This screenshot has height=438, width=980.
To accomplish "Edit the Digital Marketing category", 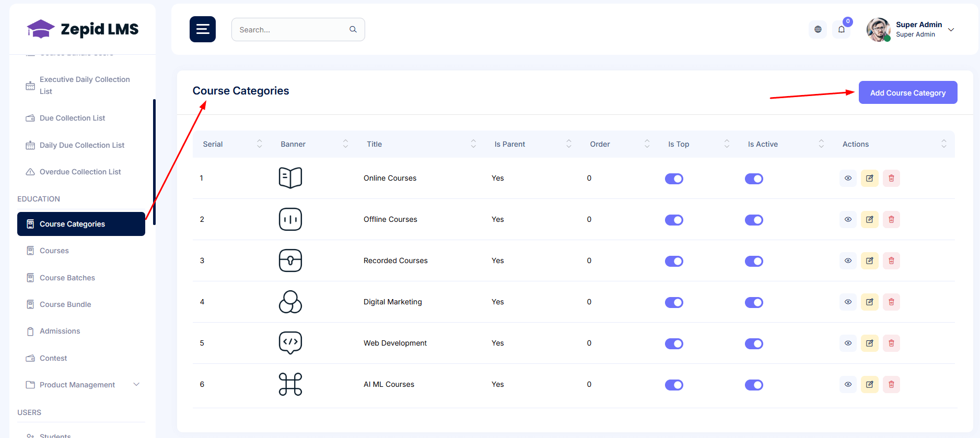I will (x=870, y=302).
